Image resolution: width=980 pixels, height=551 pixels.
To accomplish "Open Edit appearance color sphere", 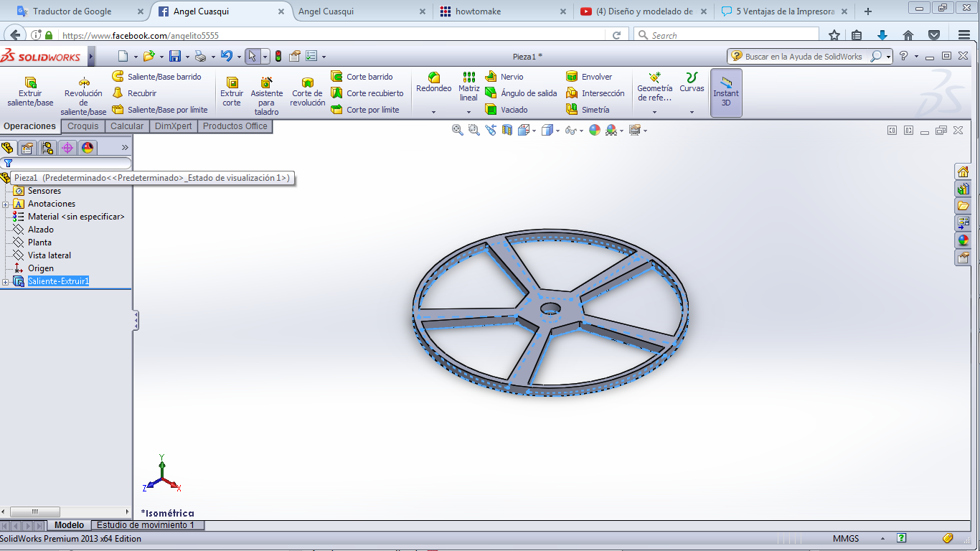I will pos(595,130).
